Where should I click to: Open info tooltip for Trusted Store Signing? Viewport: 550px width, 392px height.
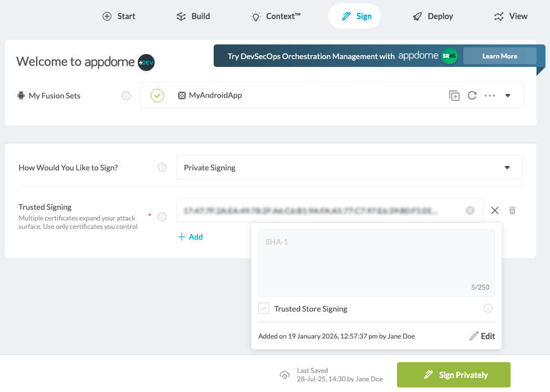click(488, 308)
